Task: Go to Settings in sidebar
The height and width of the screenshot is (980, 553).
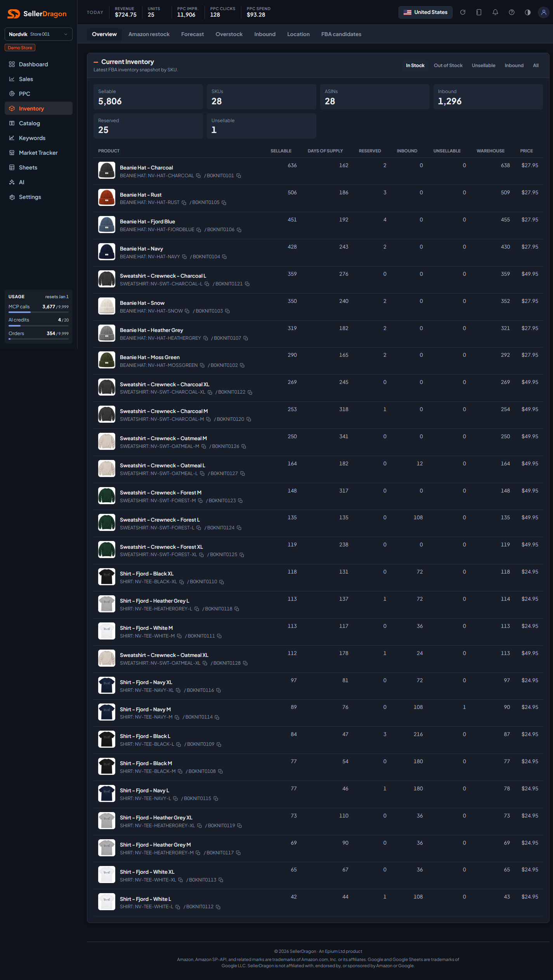Action: 38,197
